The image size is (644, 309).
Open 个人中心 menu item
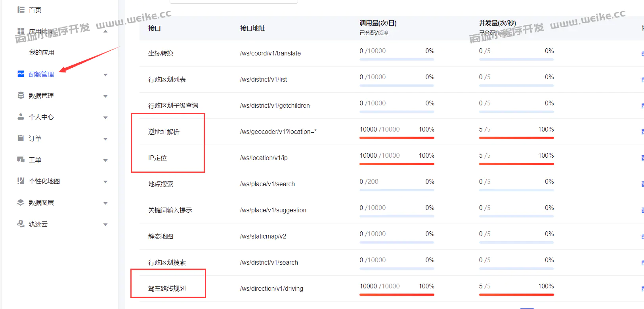[41, 117]
